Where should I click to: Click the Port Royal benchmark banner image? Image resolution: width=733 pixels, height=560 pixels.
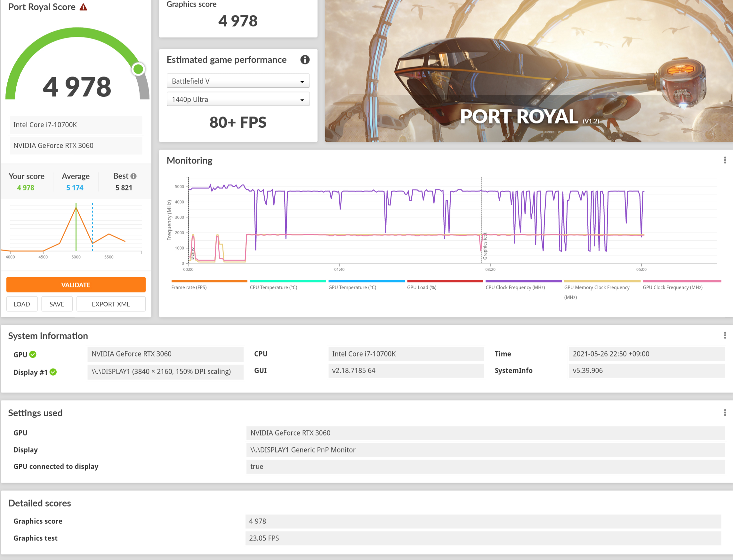click(x=529, y=71)
